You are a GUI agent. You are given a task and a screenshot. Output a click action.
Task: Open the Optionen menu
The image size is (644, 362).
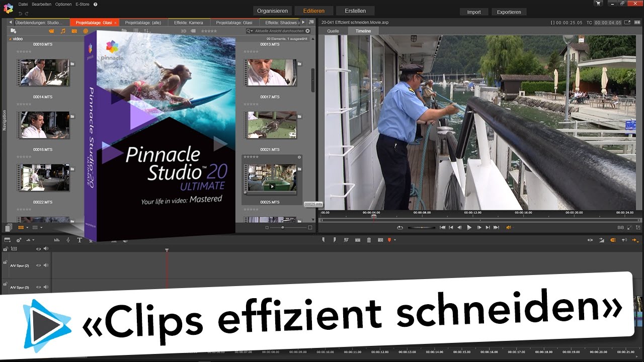click(63, 4)
